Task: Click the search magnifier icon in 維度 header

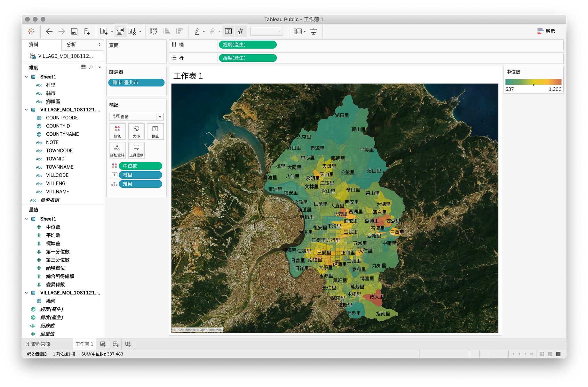Action: (91, 67)
